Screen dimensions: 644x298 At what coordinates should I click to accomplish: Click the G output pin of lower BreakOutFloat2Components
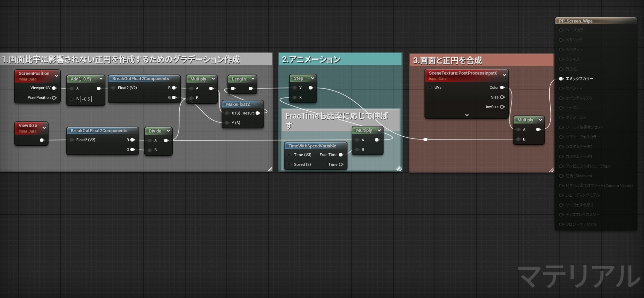[132, 150]
